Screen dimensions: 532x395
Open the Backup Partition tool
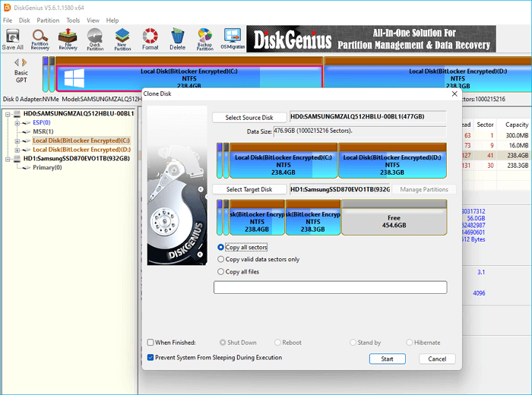[x=205, y=39]
